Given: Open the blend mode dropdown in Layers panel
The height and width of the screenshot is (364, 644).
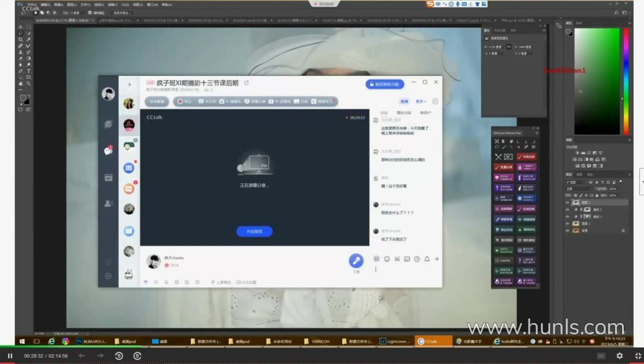Looking at the screenshot, I should coord(579,189).
